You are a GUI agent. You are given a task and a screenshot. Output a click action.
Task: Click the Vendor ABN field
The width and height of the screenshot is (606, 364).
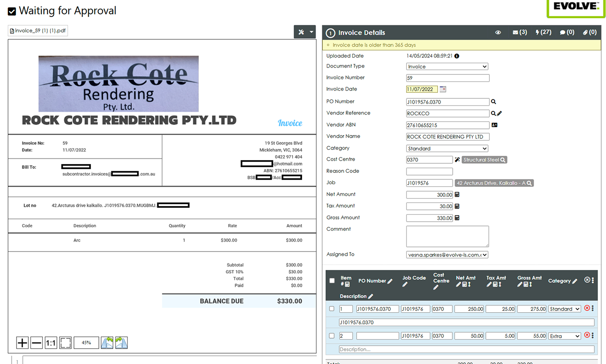[448, 125]
